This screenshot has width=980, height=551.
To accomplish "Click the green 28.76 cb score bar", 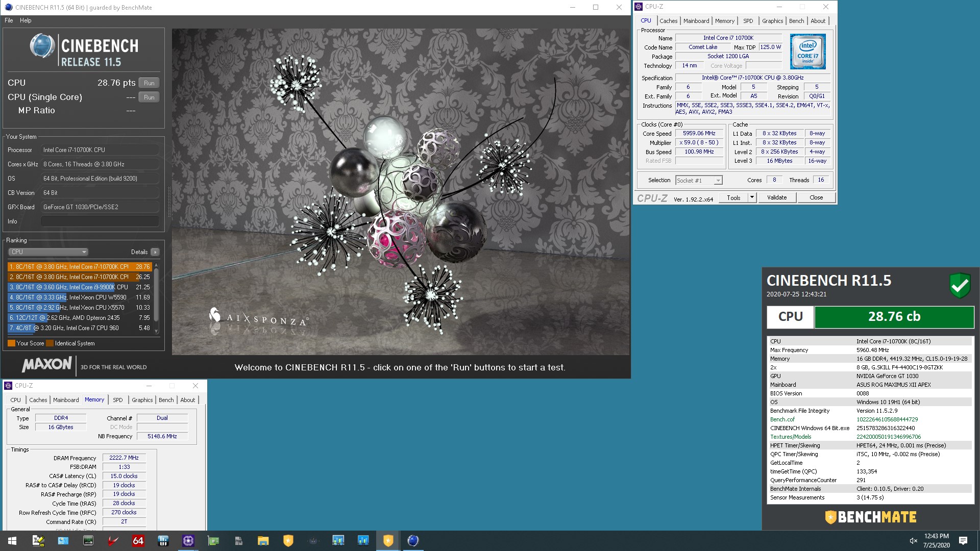I will (894, 317).
